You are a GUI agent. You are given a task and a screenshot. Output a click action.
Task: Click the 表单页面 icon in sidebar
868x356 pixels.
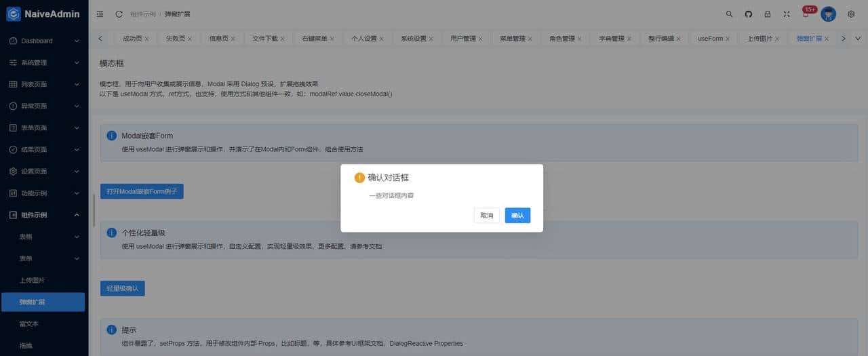click(x=13, y=127)
